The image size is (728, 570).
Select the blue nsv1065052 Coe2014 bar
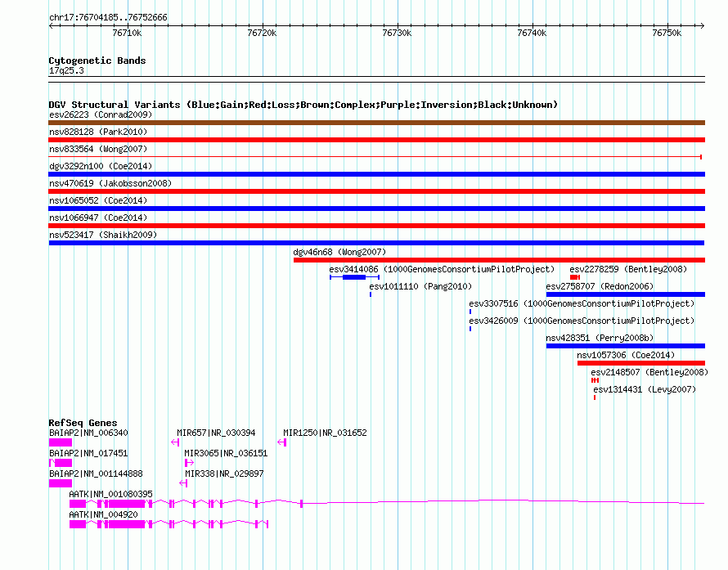click(x=376, y=209)
